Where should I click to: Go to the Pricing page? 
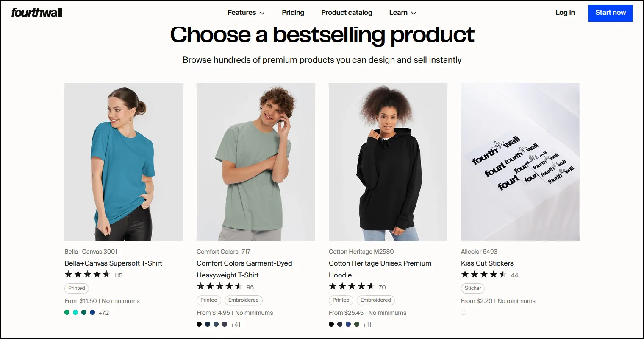293,13
